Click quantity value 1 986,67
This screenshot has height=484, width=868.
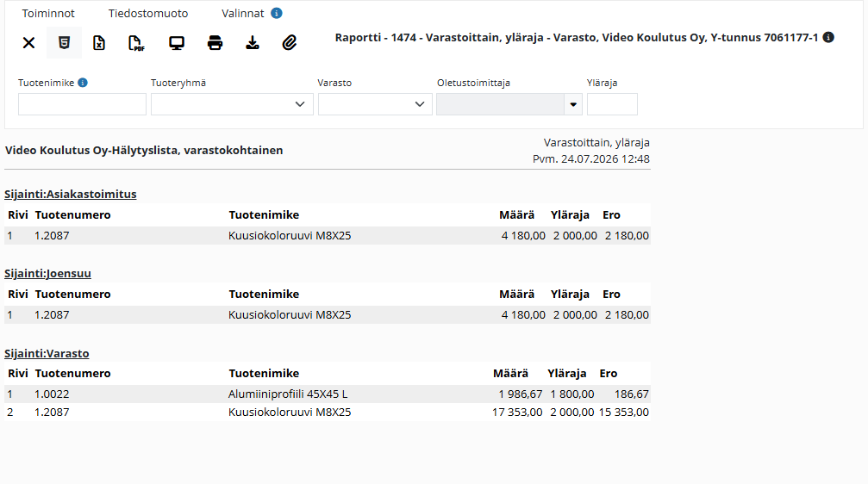[521, 394]
